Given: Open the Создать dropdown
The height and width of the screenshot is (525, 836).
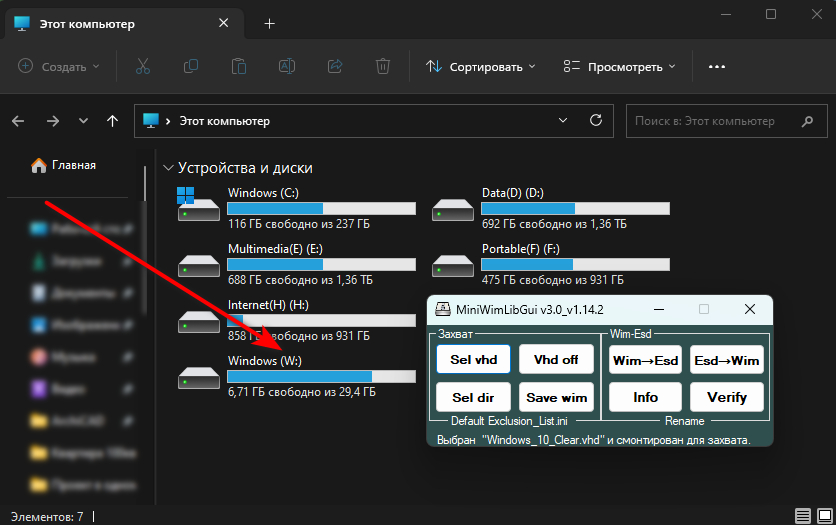Looking at the screenshot, I should click(x=59, y=67).
